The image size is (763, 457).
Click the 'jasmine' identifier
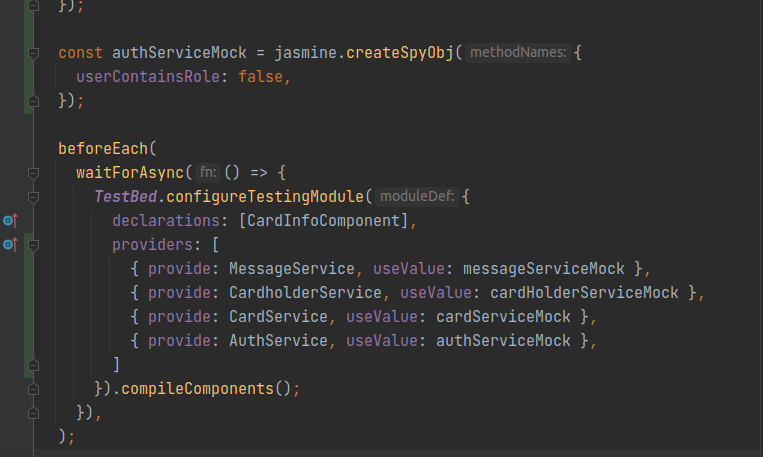(x=305, y=53)
